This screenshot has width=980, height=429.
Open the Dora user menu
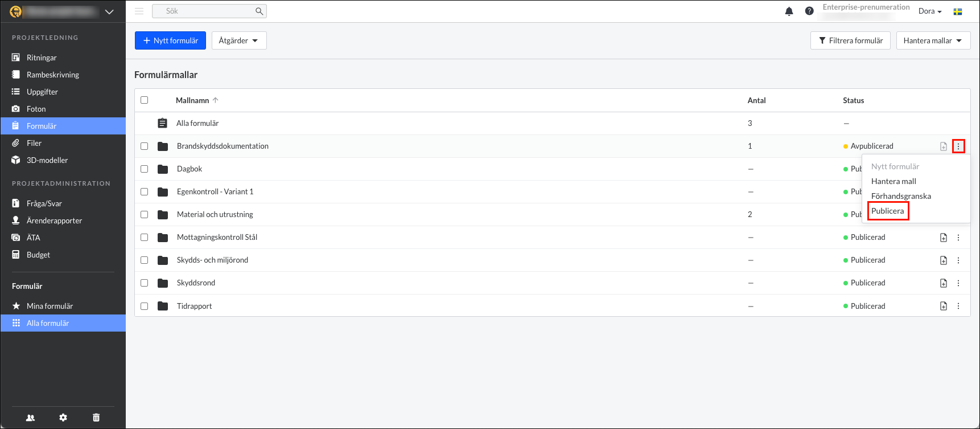[x=929, y=11]
